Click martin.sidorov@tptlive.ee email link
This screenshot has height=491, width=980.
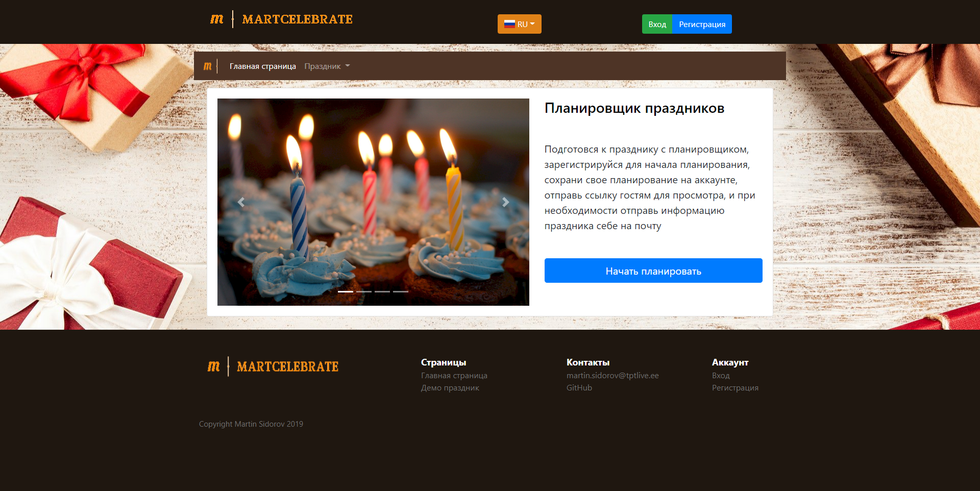click(x=612, y=376)
